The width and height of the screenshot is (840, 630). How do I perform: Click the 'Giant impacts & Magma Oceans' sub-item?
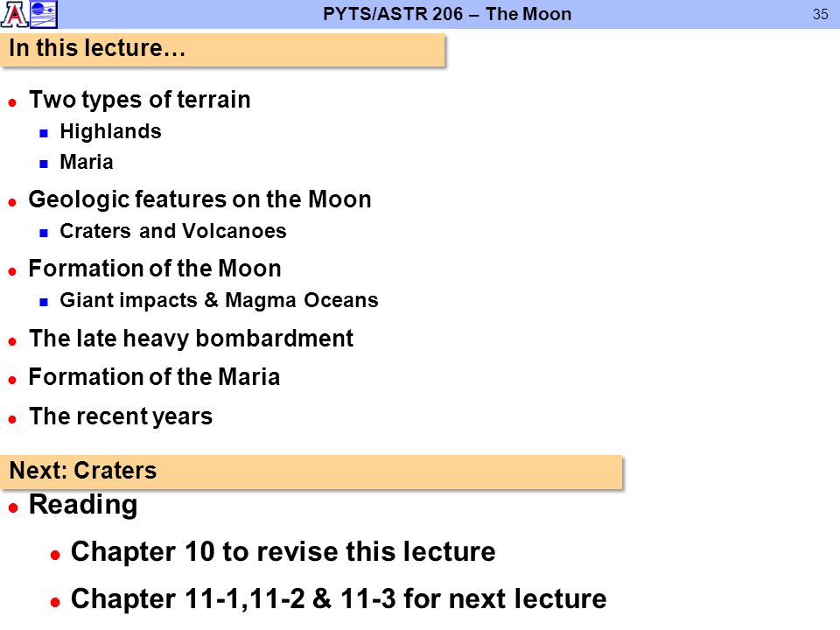219,300
